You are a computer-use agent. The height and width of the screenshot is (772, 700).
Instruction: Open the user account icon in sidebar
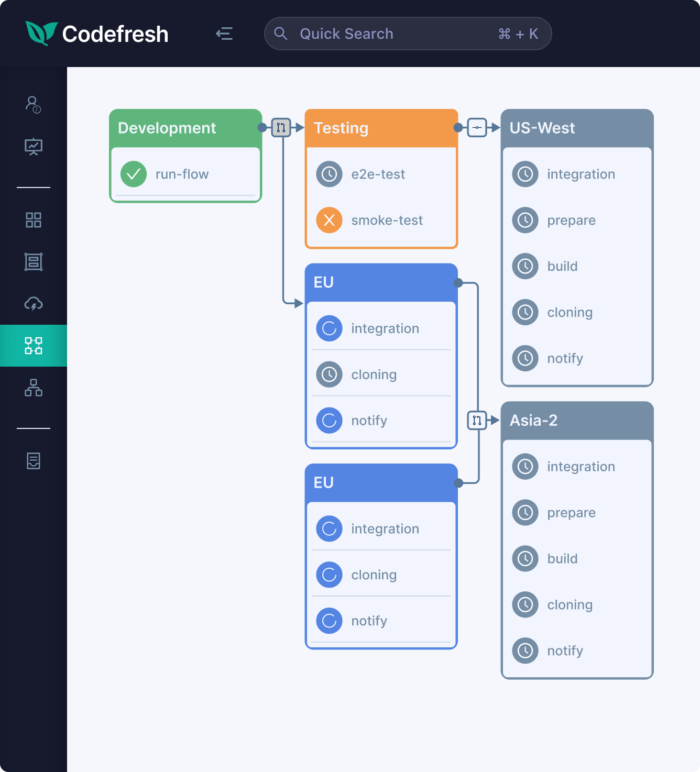pos(34,105)
